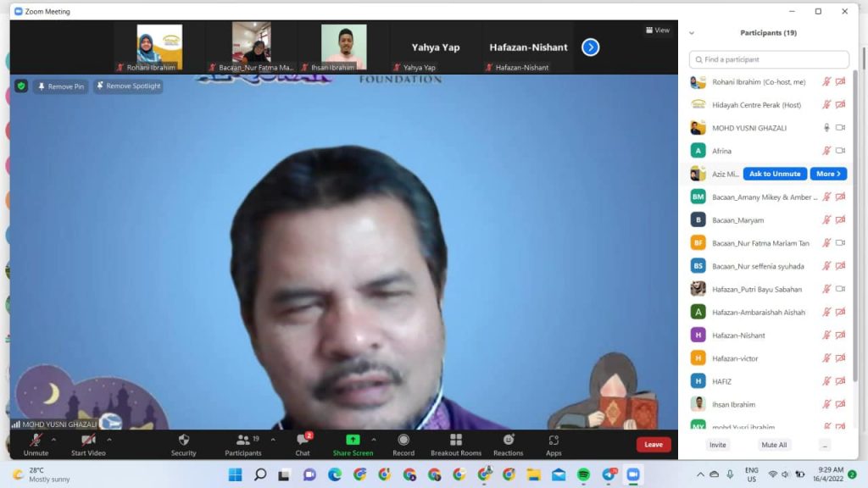Toggle camera icon for MOHD YUSNI GHAZALI
Screen dimensions: 868x488
pos(840,128)
